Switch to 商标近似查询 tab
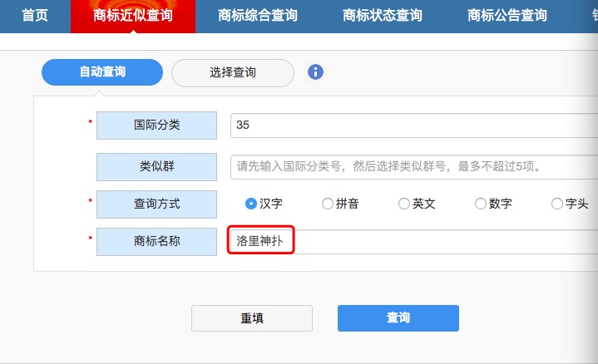This screenshot has width=598, height=364. 133,16
